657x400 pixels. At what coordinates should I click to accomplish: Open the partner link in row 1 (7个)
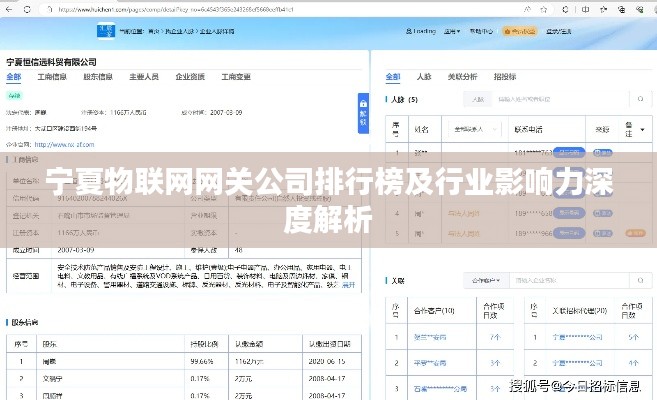[x=430, y=337]
